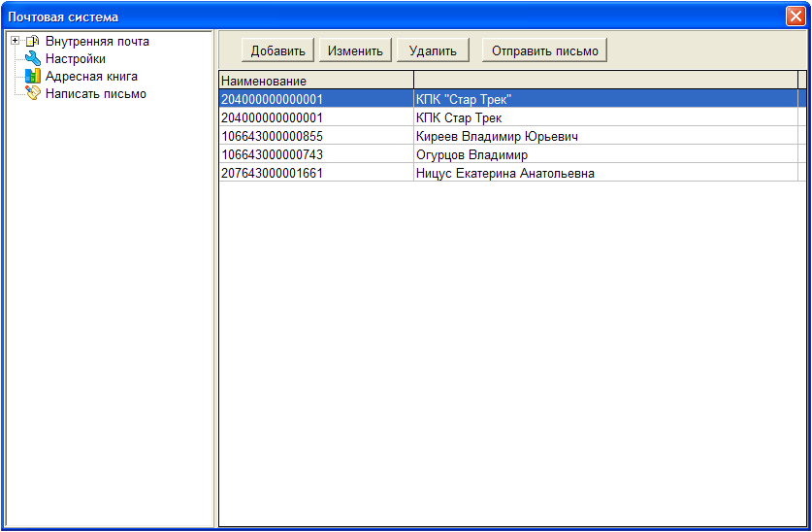
Task: Click the Отправить письмо button
Action: coord(544,50)
